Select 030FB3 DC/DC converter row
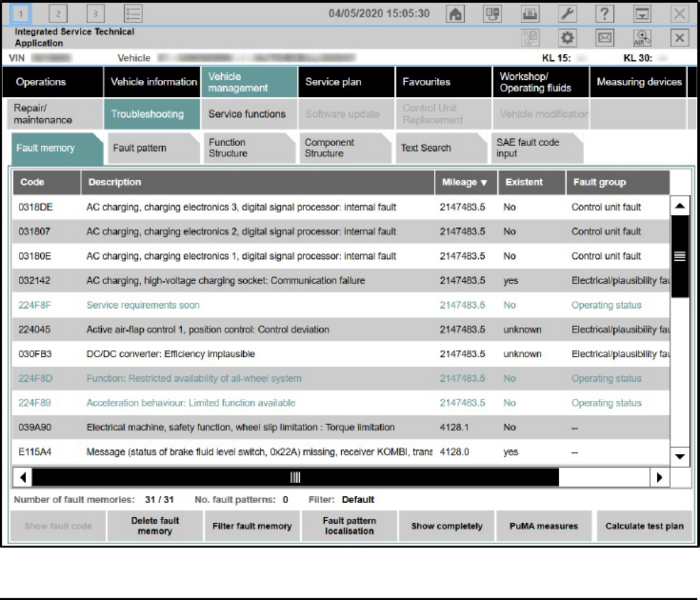This screenshot has height=600, width=700. pyautogui.click(x=341, y=354)
